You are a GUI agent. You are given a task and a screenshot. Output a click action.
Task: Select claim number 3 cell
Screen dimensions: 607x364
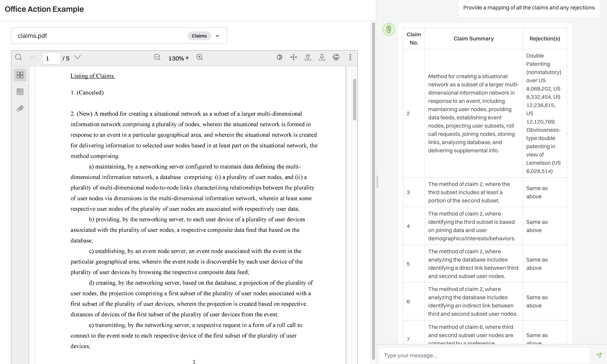[x=414, y=192]
